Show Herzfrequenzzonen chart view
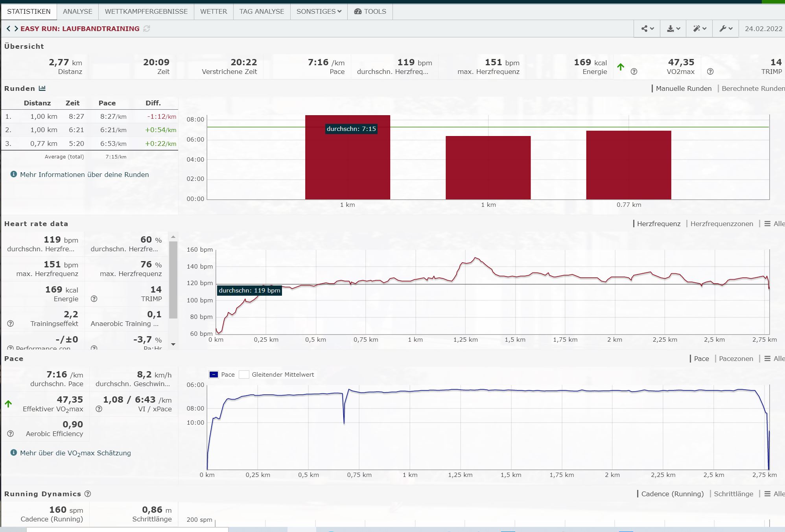 click(721, 224)
